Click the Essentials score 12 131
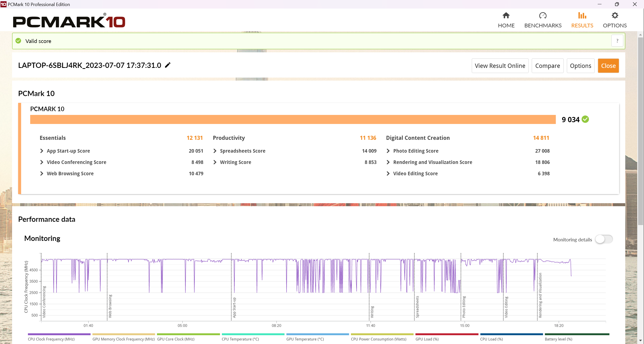The width and height of the screenshot is (644, 344). [195, 138]
